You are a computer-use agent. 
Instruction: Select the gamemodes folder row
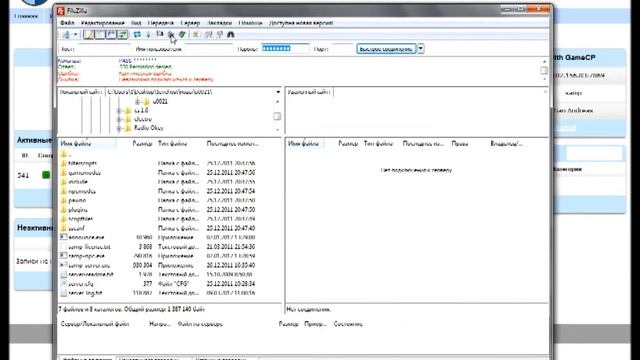169,173
